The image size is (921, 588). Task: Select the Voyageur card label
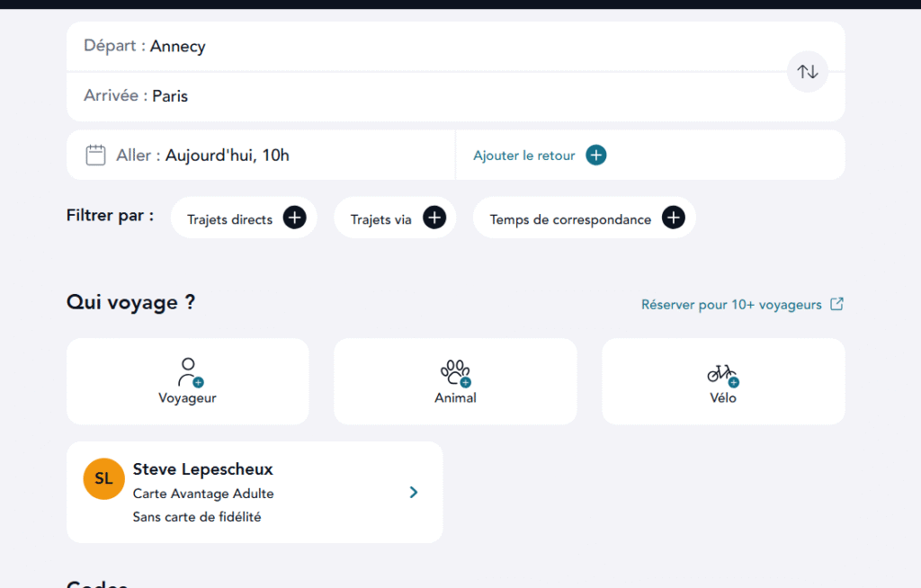point(187,397)
